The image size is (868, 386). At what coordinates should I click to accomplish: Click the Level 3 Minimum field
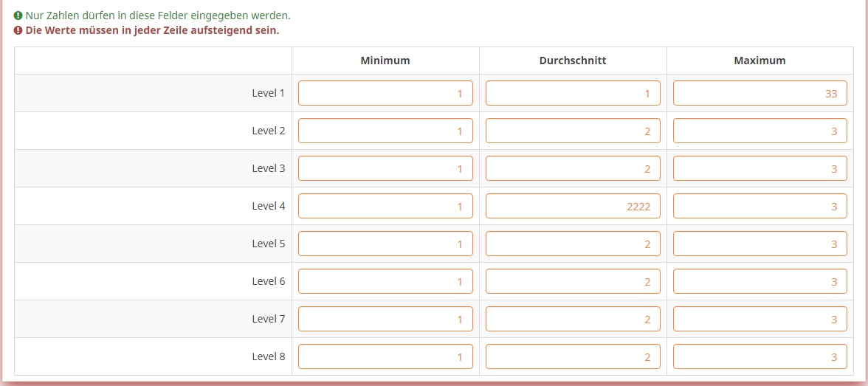click(x=385, y=168)
